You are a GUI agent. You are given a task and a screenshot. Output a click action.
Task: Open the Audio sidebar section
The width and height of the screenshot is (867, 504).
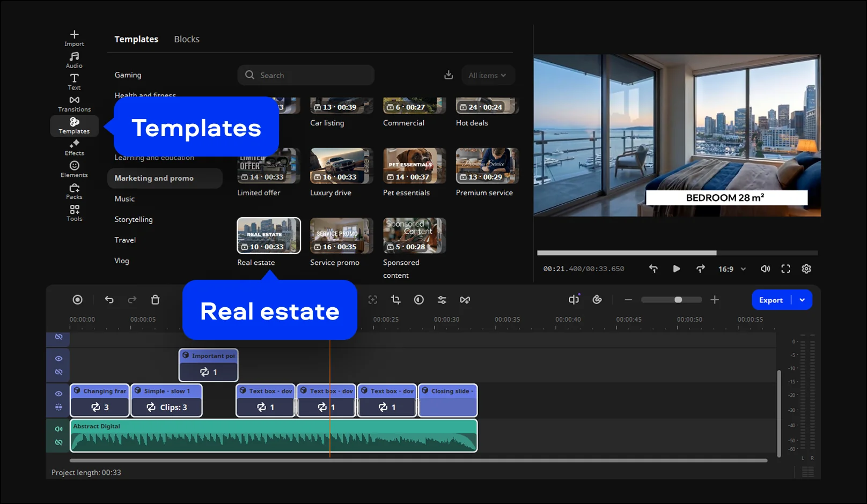pos(74,60)
